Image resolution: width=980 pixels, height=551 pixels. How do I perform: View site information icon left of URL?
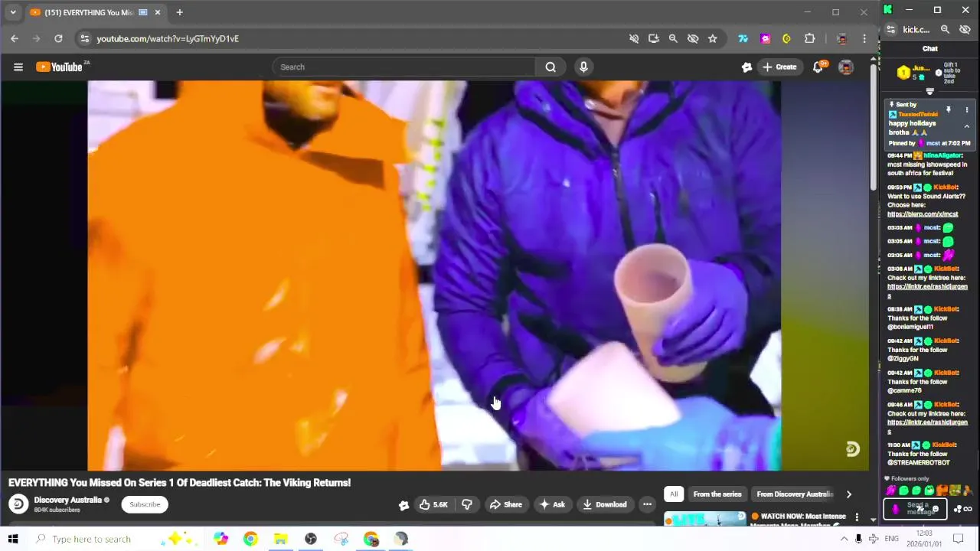click(x=85, y=39)
